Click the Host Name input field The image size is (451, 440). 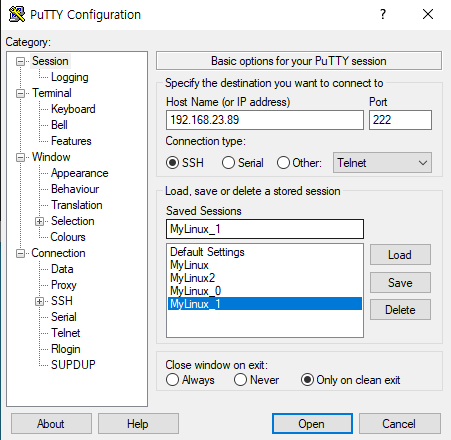click(265, 120)
